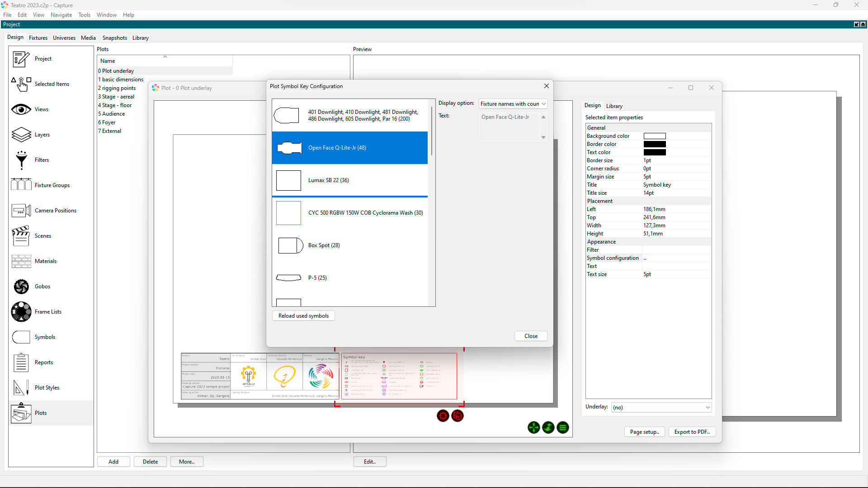Open the Scenes clapperboard icon
Viewport: 868px width, 488px height.
click(21, 236)
